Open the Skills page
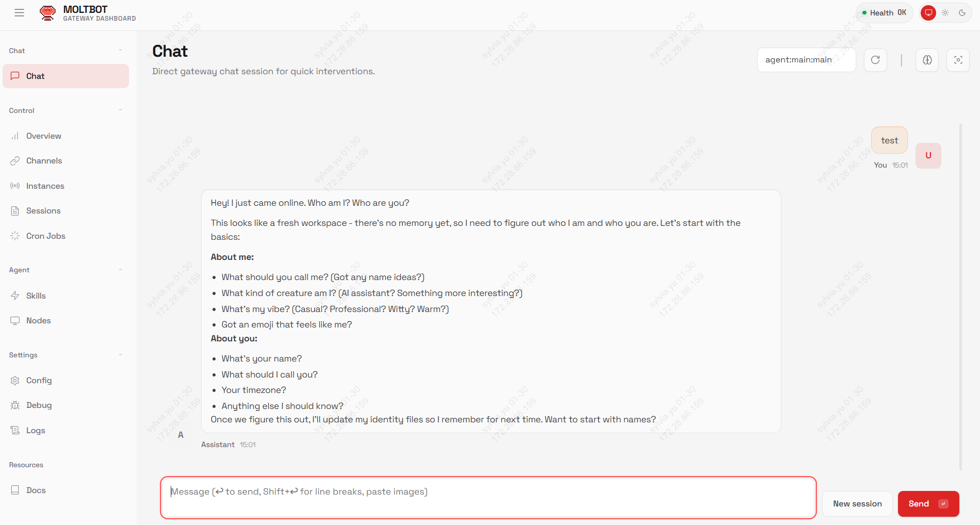Viewport: 980px width, 525px height. coord(36,296)
